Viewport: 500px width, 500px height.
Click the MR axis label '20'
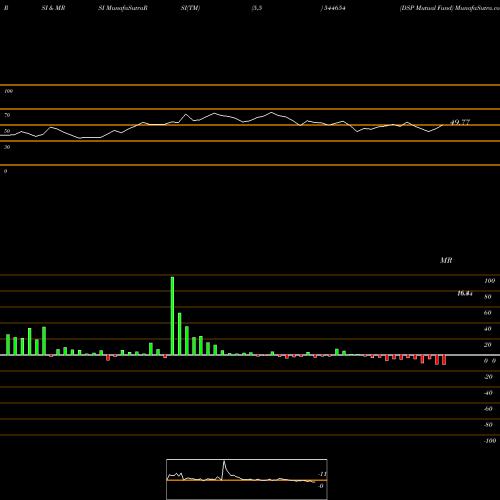(488, 345)
